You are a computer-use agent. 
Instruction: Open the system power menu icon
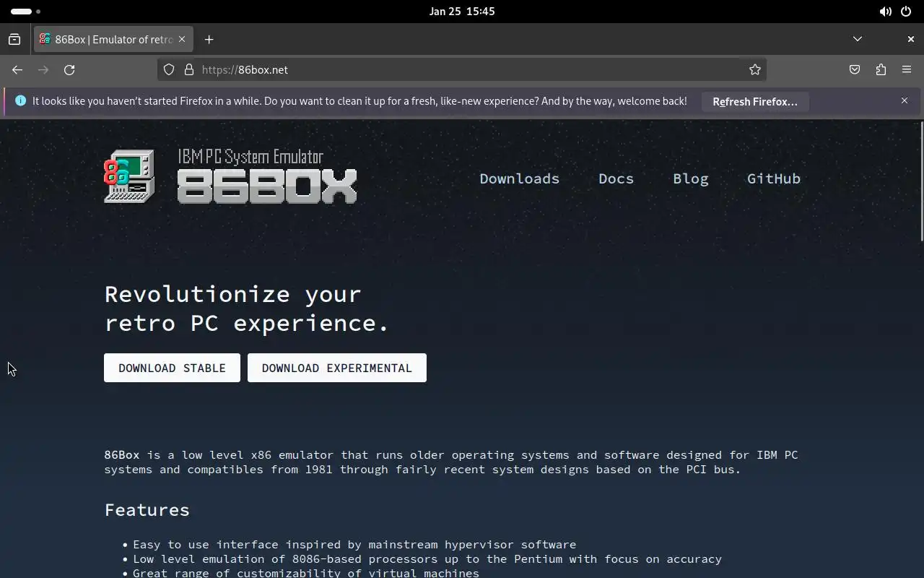point(905,12)
